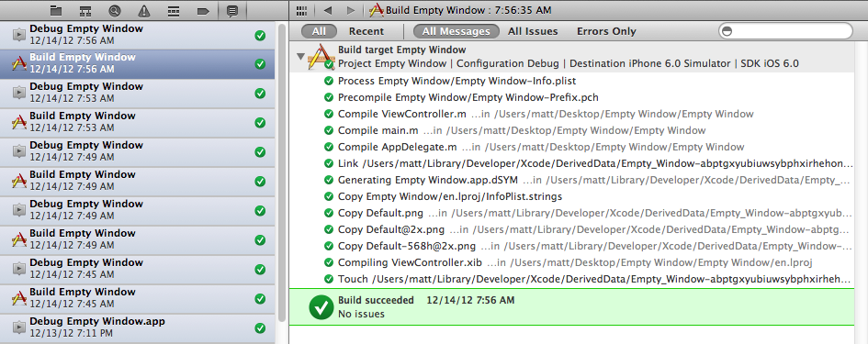The image size is (868, 344).
Task: Open the Debug navigator lines icon
Action: tap(174, 10)
